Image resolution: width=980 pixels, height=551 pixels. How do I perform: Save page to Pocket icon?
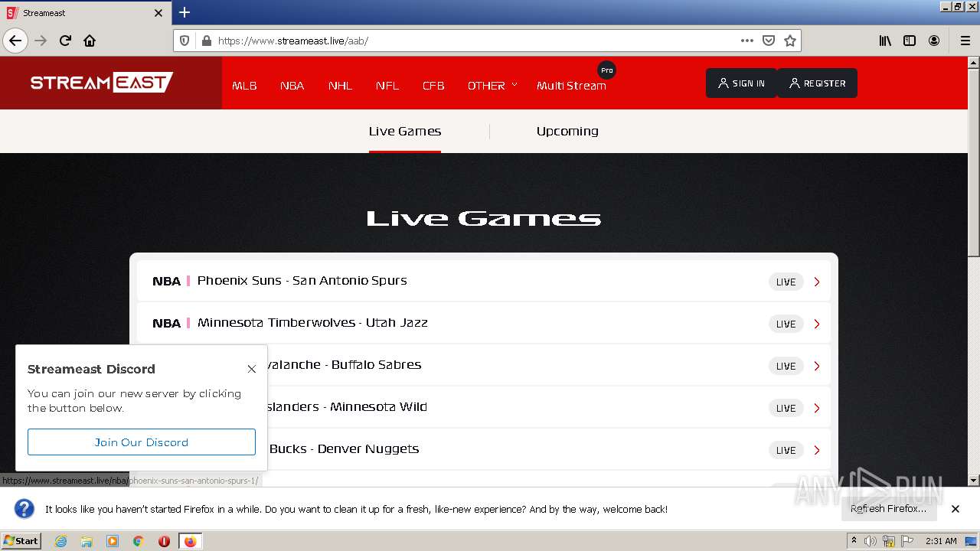point(769,41)
